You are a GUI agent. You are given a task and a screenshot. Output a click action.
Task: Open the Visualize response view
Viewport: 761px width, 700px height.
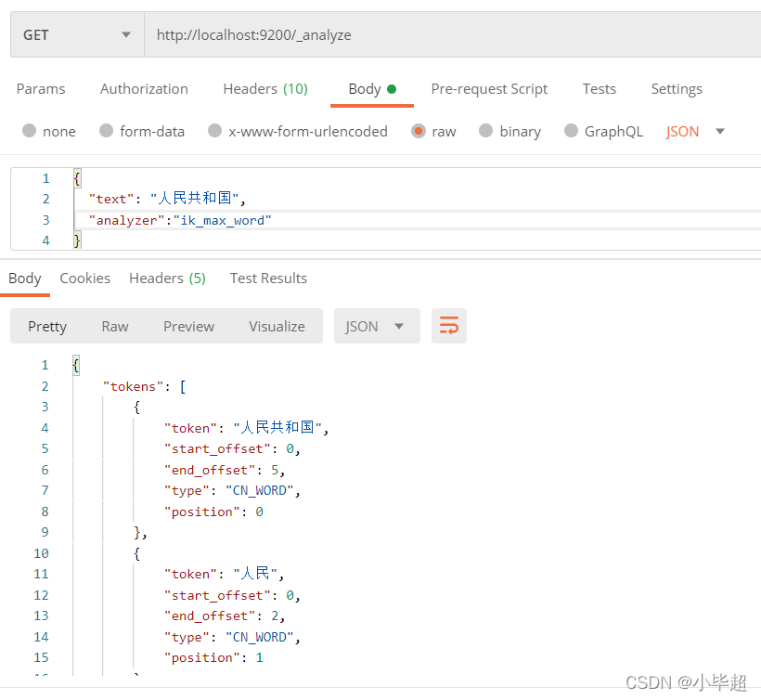click(277, 326)
